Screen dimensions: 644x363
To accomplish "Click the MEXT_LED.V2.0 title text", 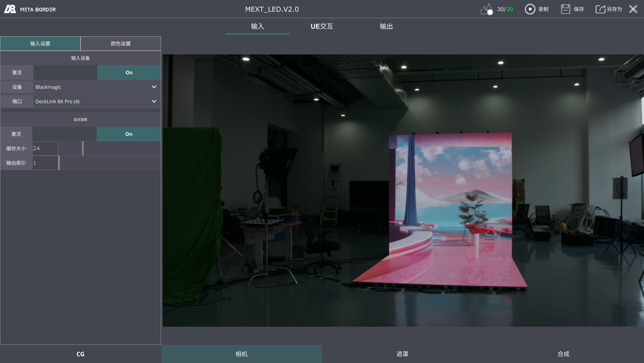I will [x=272, y=9].
